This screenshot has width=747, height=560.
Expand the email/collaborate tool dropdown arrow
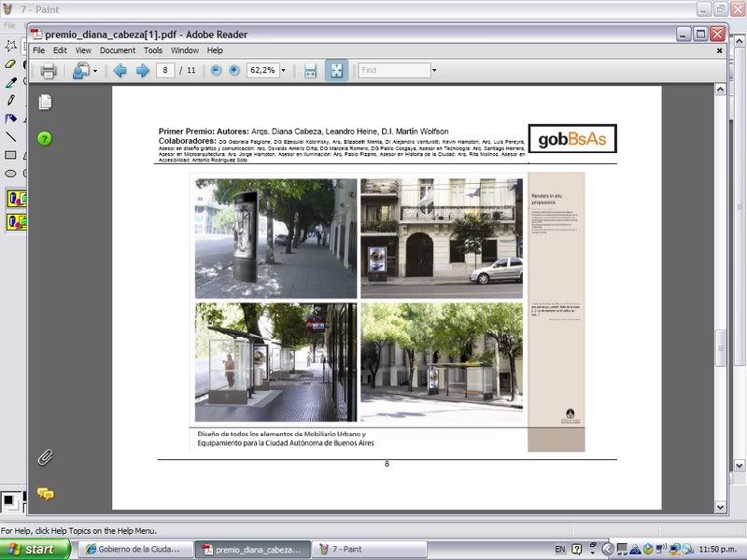pyautogui.click(x=94, y=70)
